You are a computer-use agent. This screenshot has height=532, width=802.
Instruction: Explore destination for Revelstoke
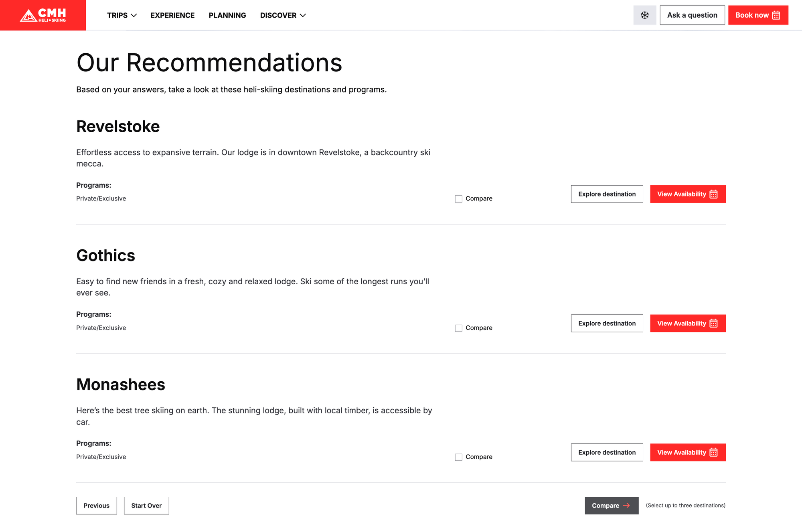pos(607,194)
